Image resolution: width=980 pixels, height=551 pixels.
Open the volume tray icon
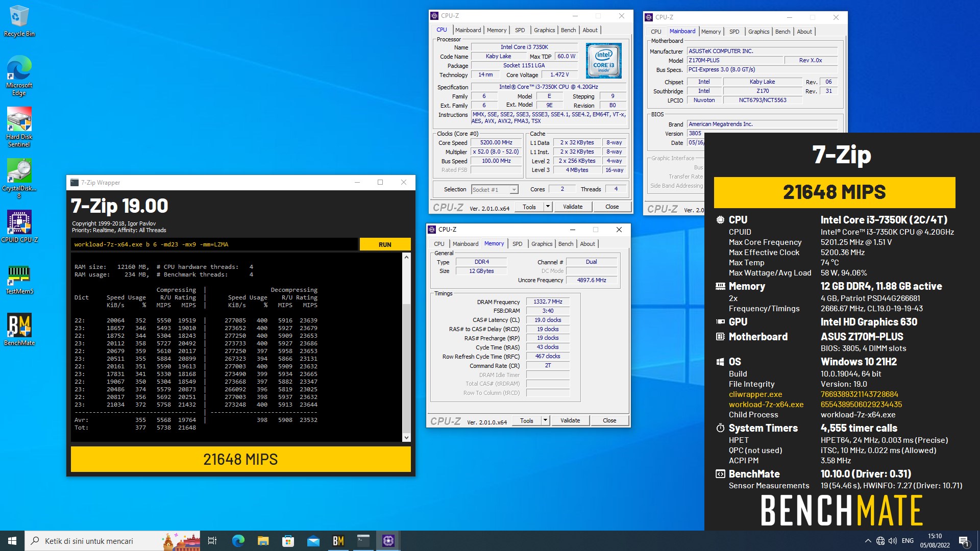pyautogui.click(x=893, y=541)
